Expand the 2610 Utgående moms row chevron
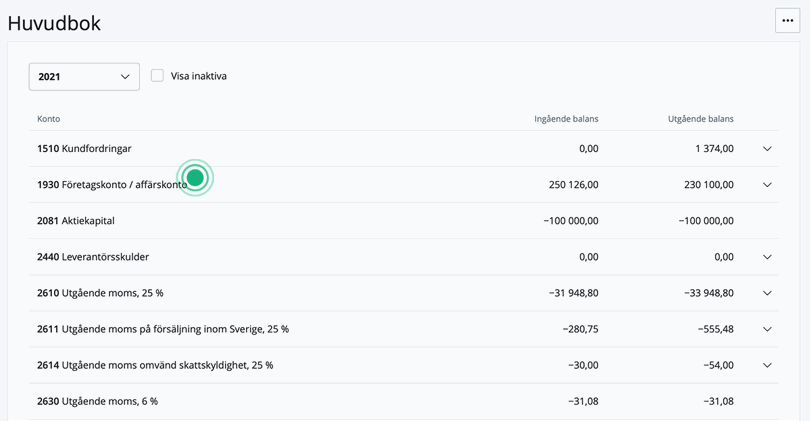Screen dimensions: 810x421 (767, 293)
